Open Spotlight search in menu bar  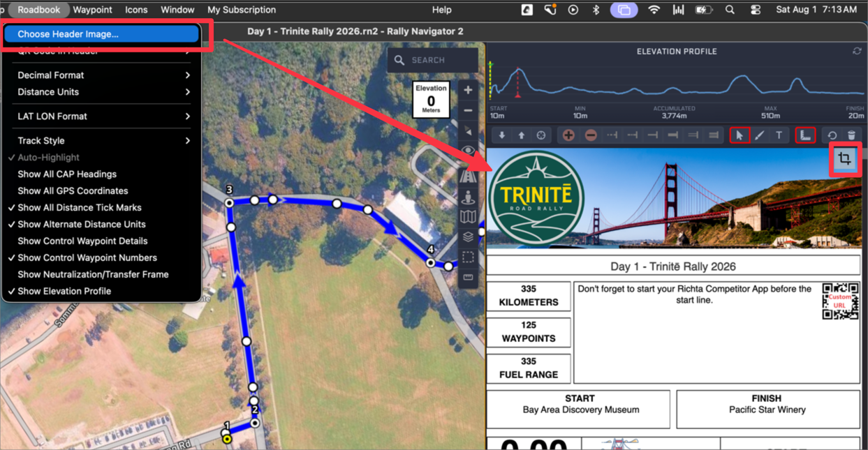(x=730, y=10)
